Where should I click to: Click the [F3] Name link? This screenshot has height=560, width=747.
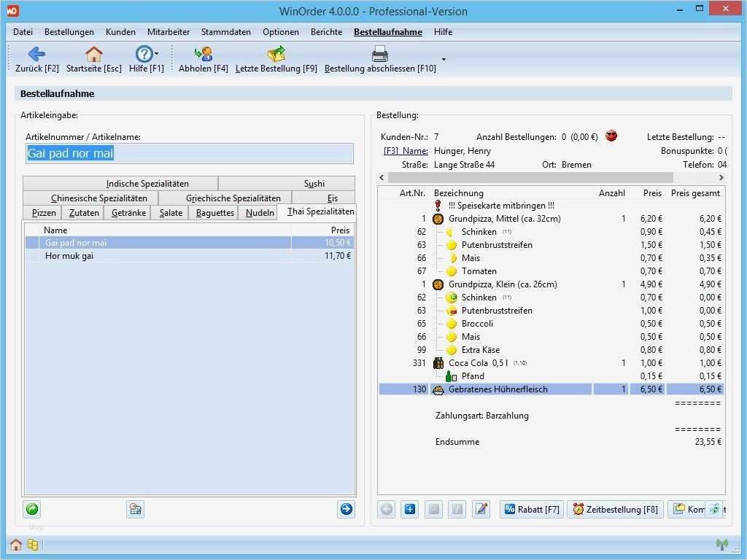coord(406,151)
